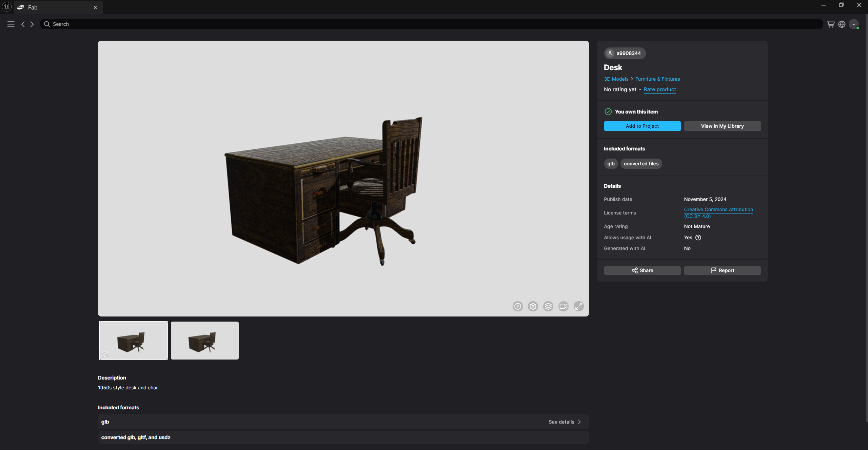Open Furniture & Fixtures category link

pos(657,79)
